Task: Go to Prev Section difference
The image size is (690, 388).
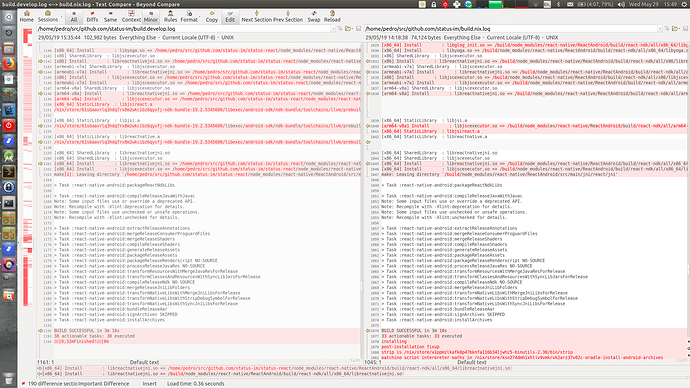Action: tap(288, 17)
